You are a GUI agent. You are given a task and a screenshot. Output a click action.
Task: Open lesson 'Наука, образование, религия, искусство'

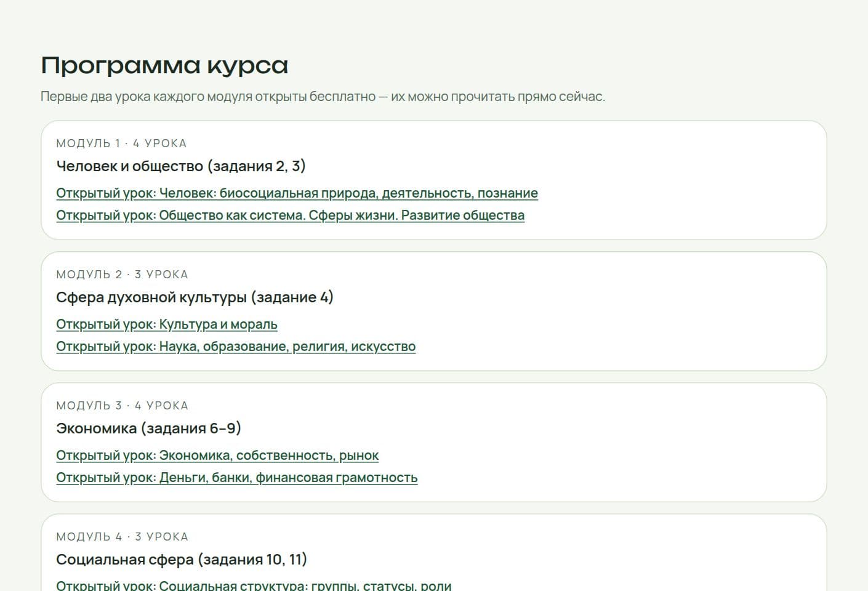click(236, 347)
